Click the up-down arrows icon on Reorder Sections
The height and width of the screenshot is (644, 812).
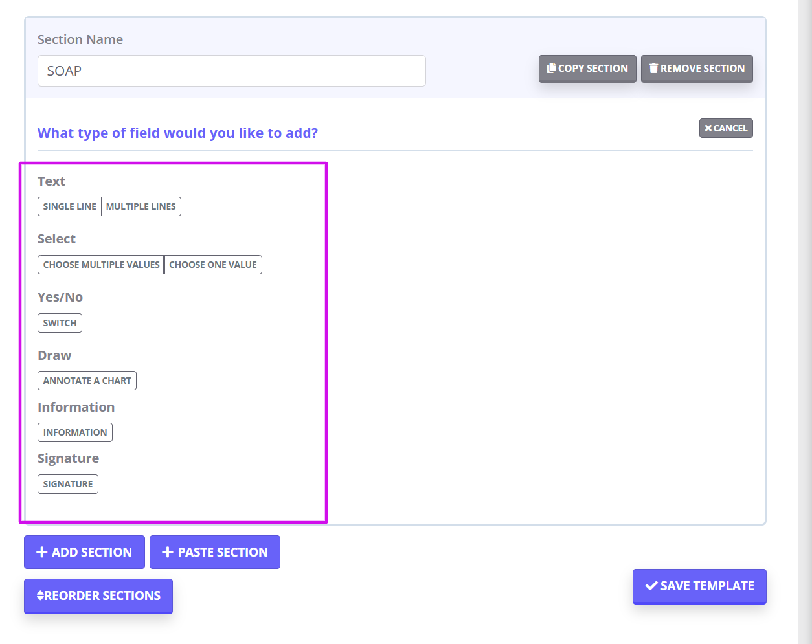[40, 595]
